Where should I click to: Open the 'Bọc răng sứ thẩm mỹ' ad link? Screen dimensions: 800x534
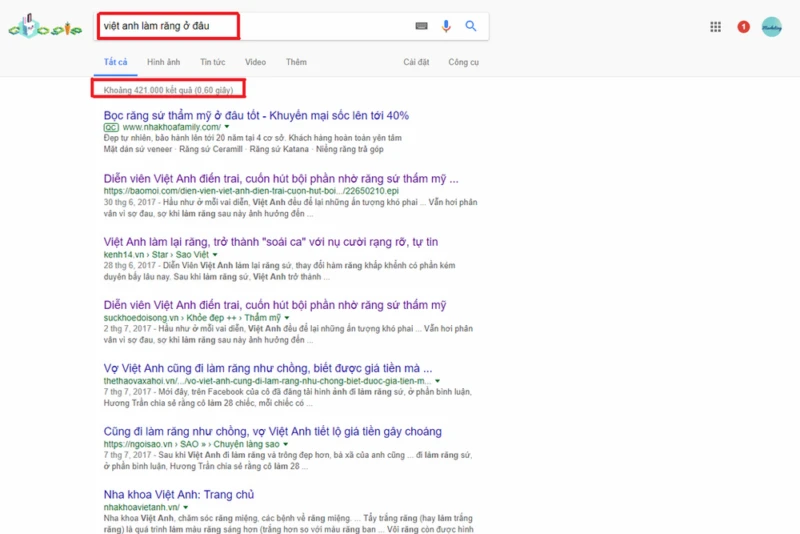tap(256, 115)
